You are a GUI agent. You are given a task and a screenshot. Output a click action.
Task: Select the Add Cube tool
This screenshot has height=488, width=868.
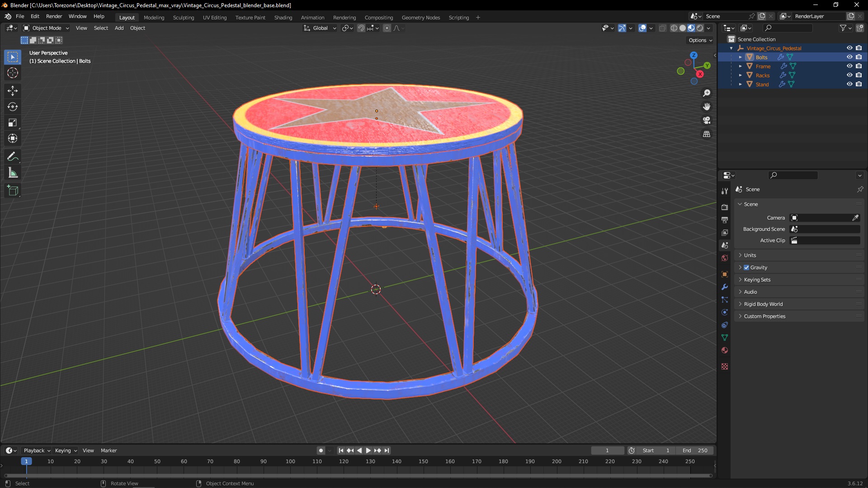point(13,191)
